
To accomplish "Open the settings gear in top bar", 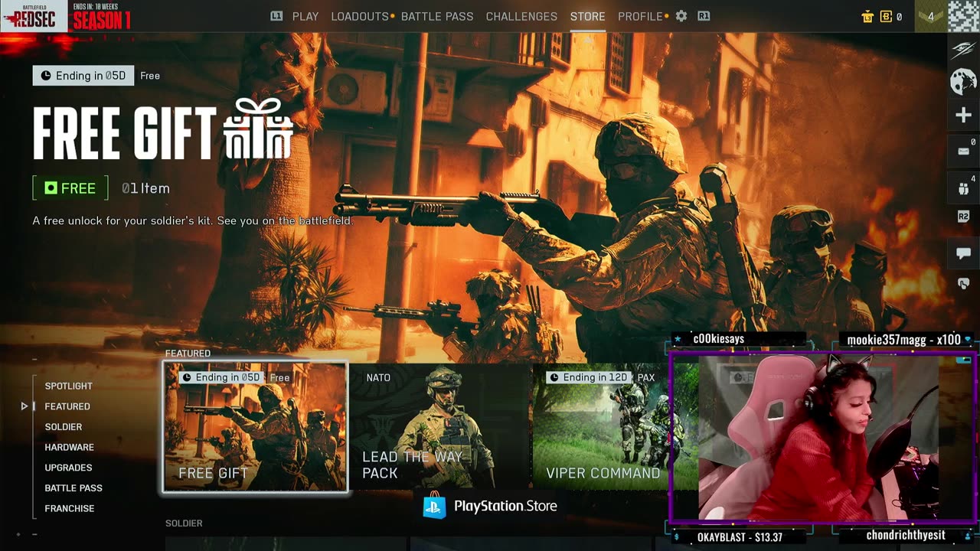I will pyautogui.click(x=681, y=16).
